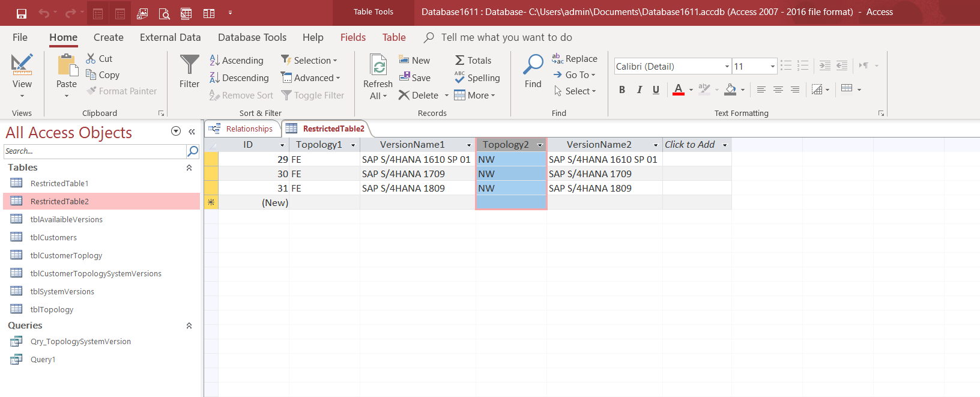
Task: Toggle Italic text formatting
Action: 639,90
